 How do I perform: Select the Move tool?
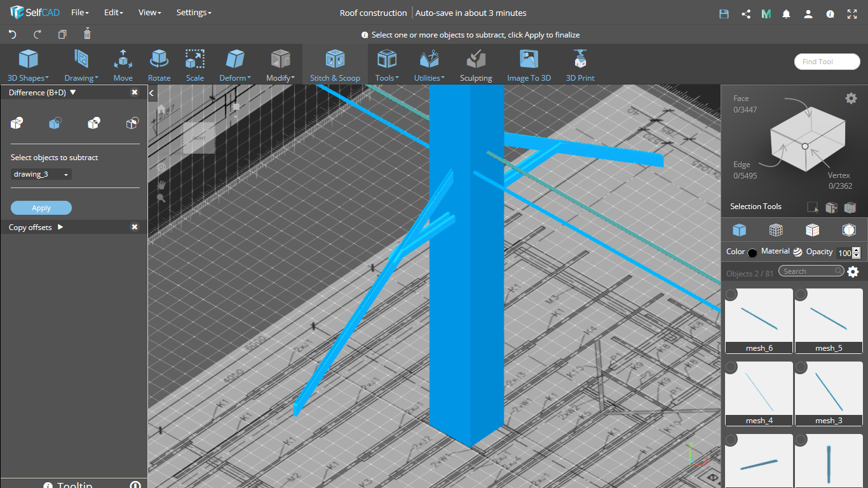(123, 65)
